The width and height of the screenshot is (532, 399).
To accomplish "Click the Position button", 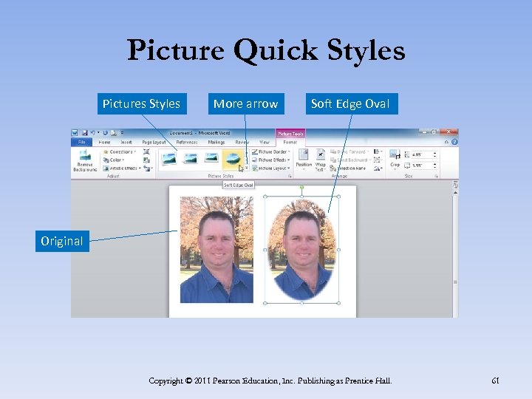I will coord(304,160).
